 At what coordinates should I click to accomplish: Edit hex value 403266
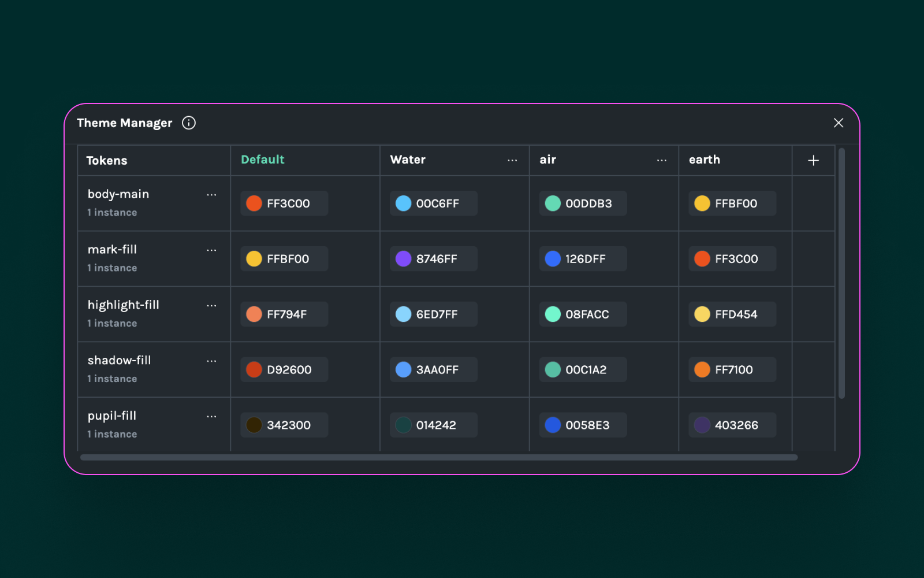pos(736,425)
